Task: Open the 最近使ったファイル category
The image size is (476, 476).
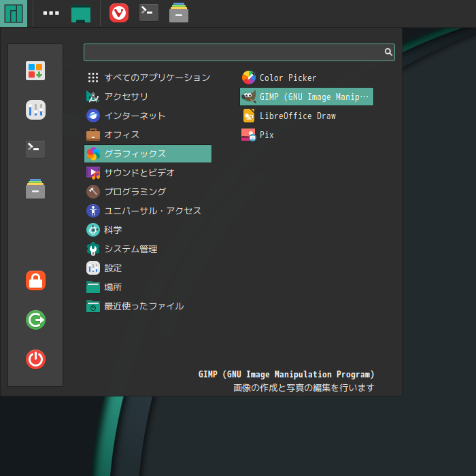Action: click(x=143, y=306)
